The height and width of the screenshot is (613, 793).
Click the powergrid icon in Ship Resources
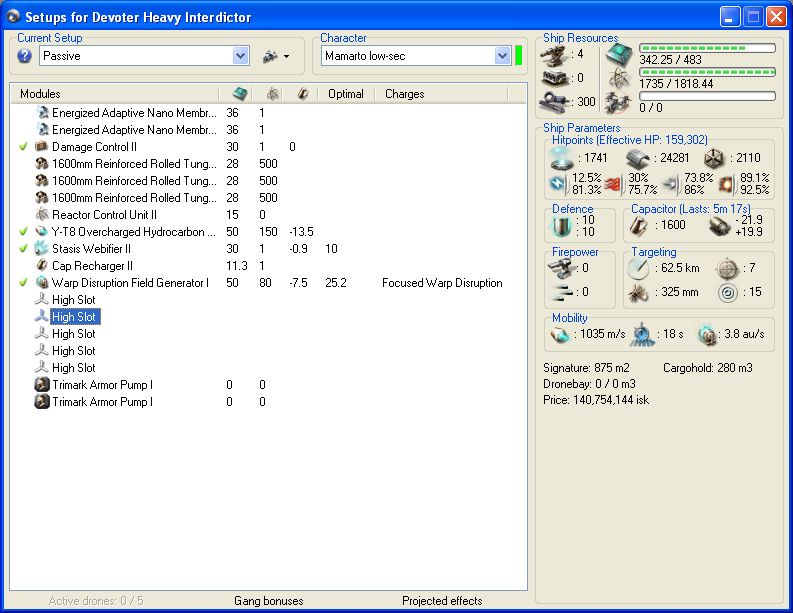(620, 78)
